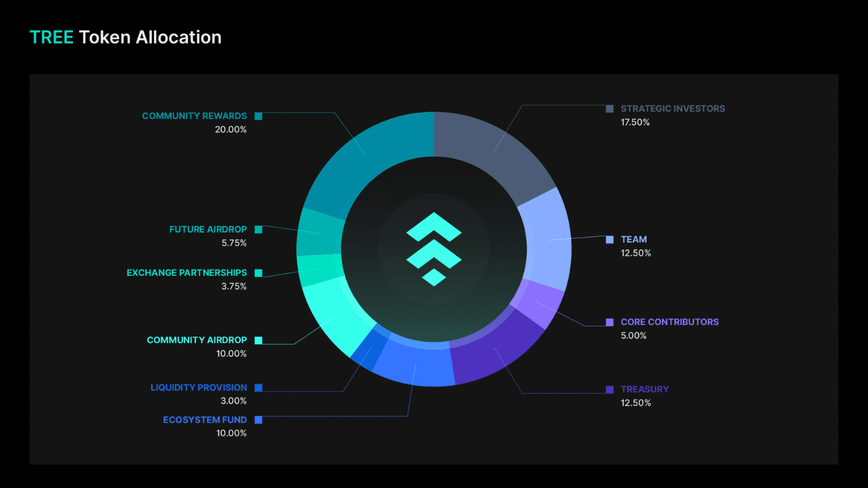Click the Team donut segment
The width and height of the screenshot is (868, 488).
pyautogui.click(x=548, y=239)
